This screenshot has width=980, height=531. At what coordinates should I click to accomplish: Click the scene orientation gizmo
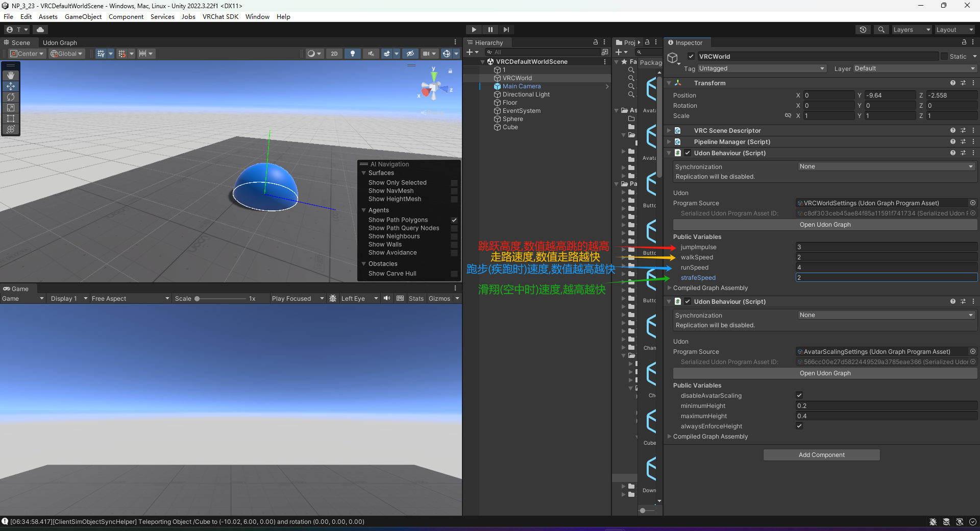point(434,88)
